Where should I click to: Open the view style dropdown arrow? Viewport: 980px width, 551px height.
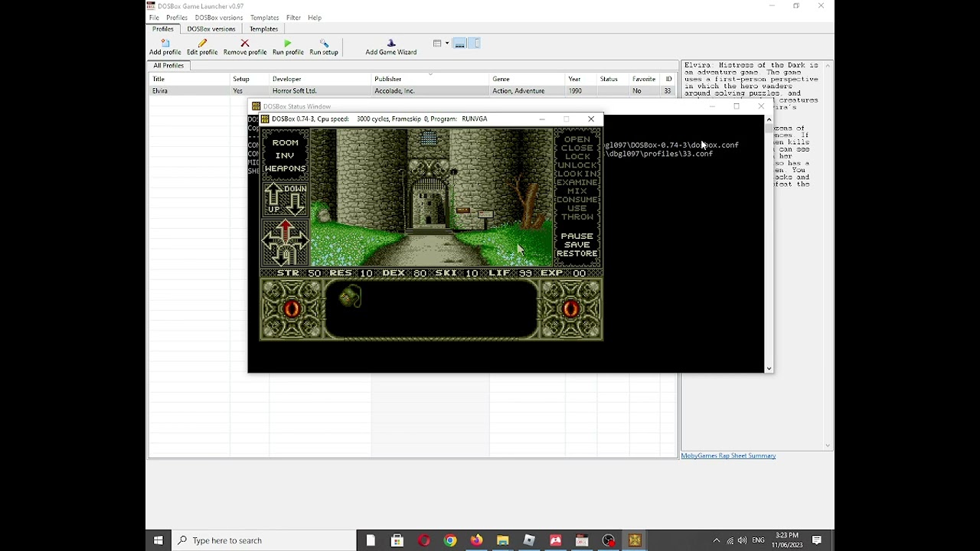pyautogui.click(x=447, y=44)
